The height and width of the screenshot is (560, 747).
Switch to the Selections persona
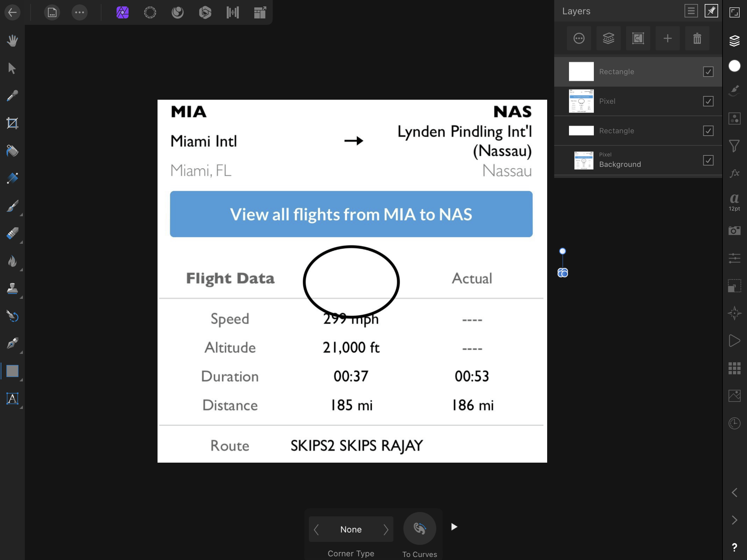click(150, 12)
